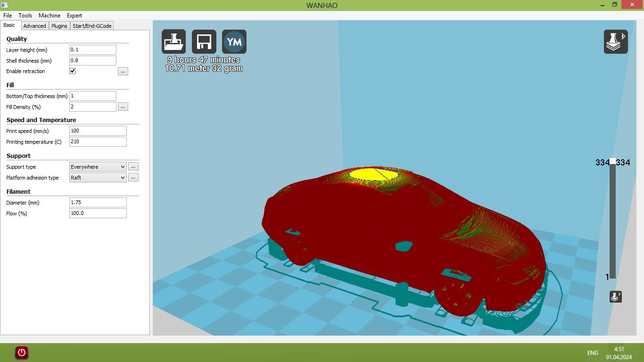Click the Load model icon
This screenshot has height=362, width=644.
click(173, 42)
